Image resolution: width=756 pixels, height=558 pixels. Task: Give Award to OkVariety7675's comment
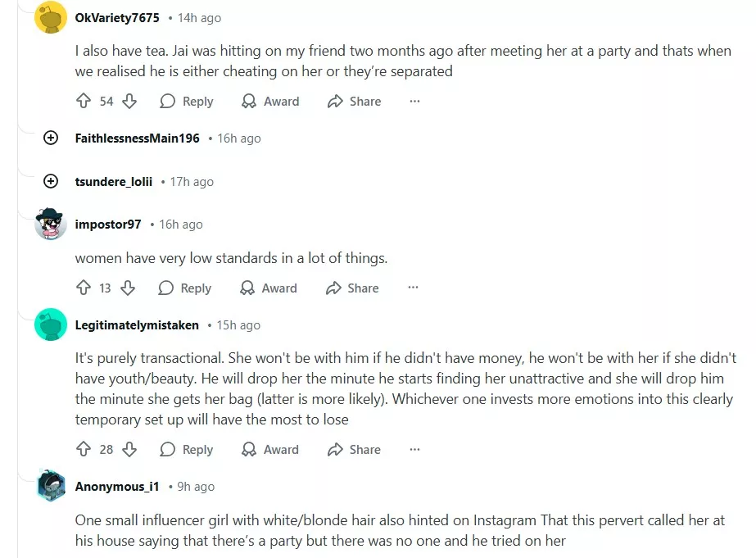point(270,102)
